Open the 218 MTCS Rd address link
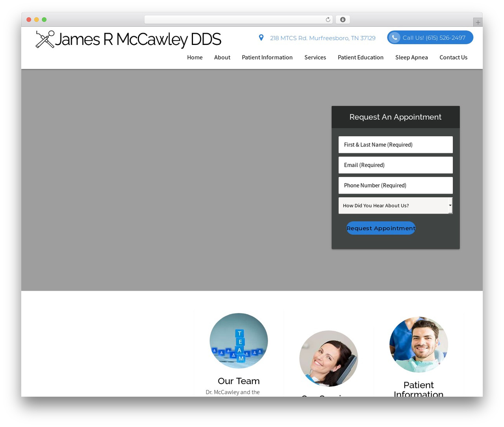 click(x=322, y=38)
